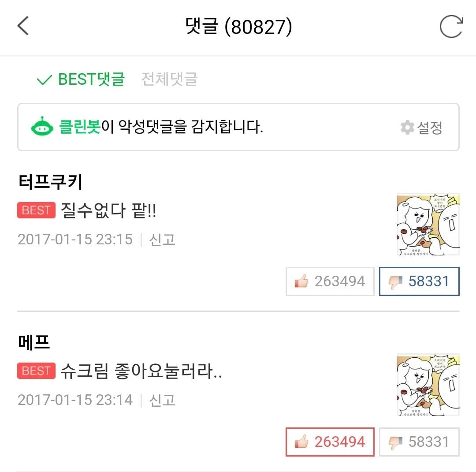The height and width of the screenshot is (472, 476).
Task: Click the BEST badge on 슈크림 comment
Action: click(x=36, y=371)
